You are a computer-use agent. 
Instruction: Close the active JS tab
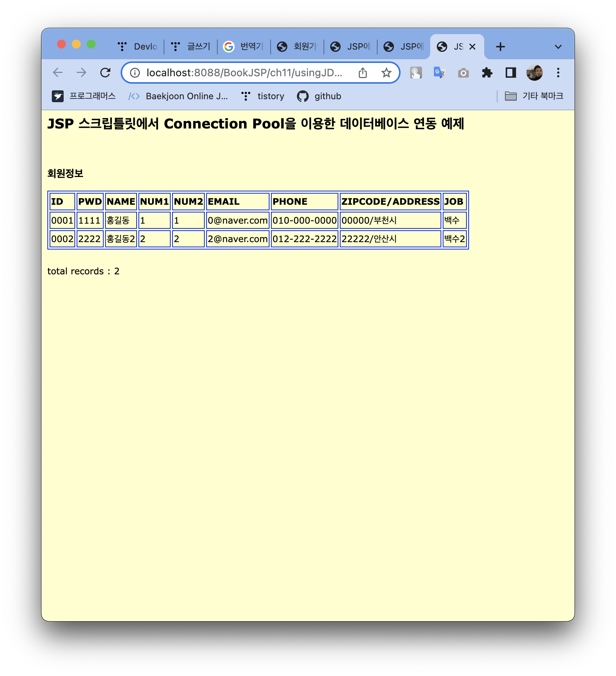coord(472,47)
